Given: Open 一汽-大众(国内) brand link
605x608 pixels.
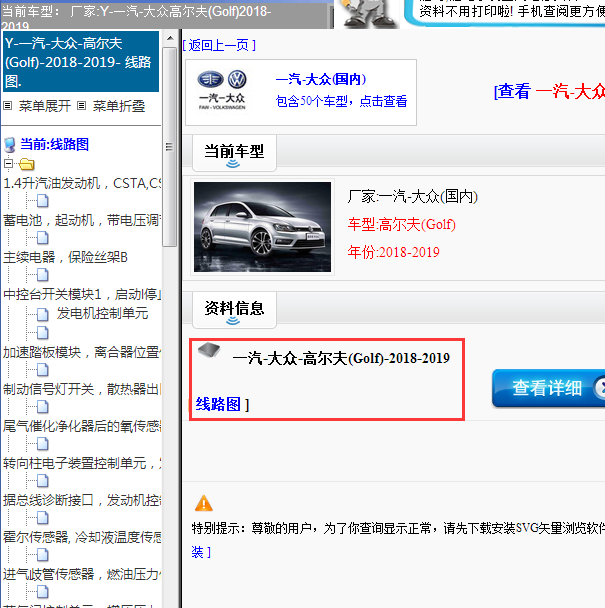Looking at the screenshot, I should click(321, 79).
